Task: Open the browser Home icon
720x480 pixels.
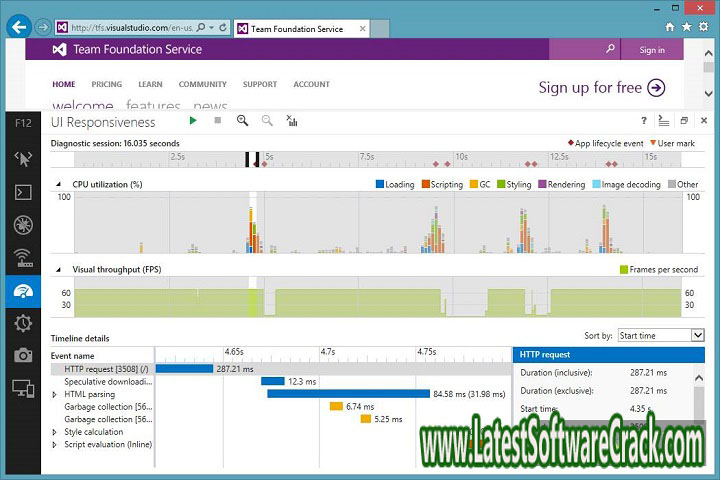Action: click(670, 27)
